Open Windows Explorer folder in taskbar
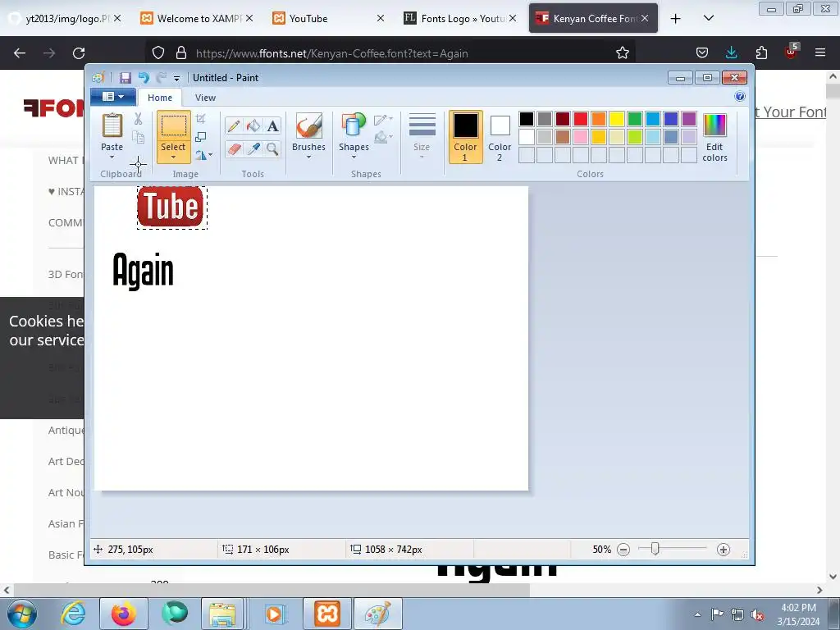 coord(223,614)
